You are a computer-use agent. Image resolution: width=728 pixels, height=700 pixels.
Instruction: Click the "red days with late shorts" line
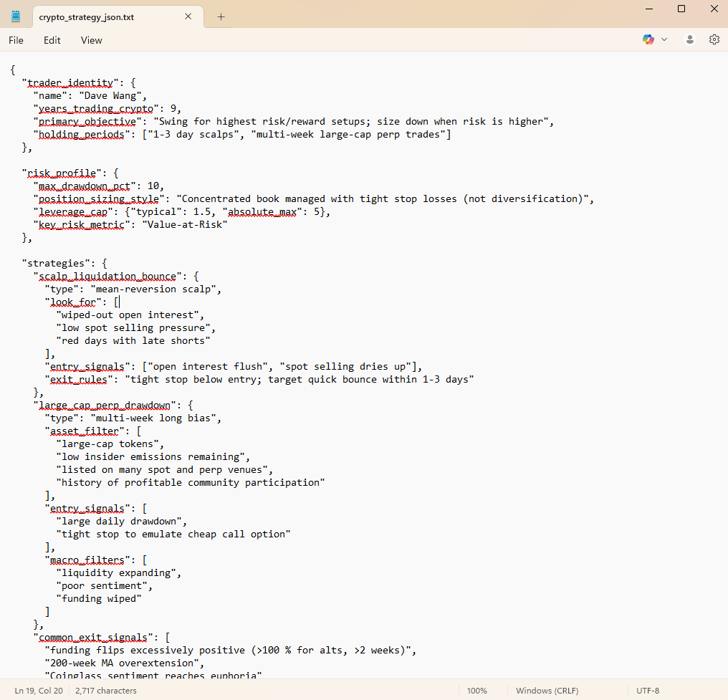coord(133,341)
